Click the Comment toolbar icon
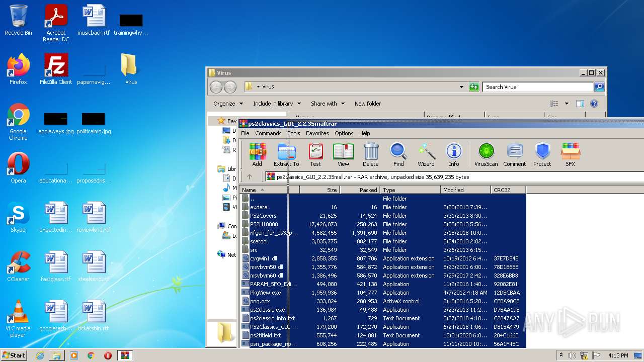Image resolution: width=644 pixels, height=362 pixels. pyautogui.click(x=515, y=154)
